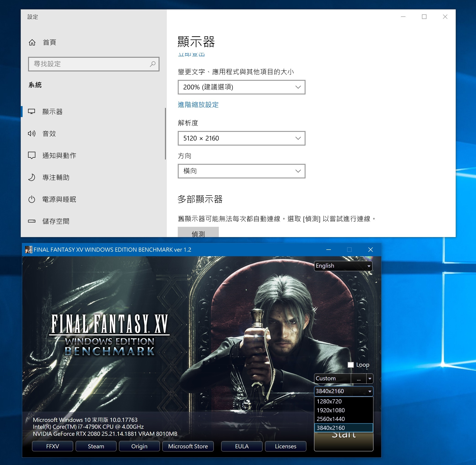This screenshot has width=476, height=465.
Task: Click the drive icon beside 儲存空間
Action: click(31, 221)
